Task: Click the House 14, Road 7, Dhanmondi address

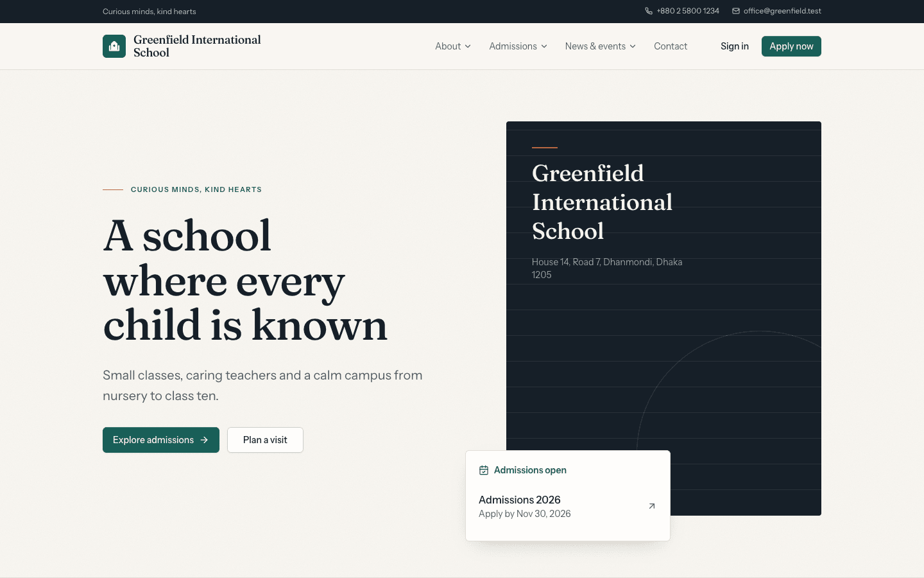Action: pyautogui.click(x=607, y=268)
